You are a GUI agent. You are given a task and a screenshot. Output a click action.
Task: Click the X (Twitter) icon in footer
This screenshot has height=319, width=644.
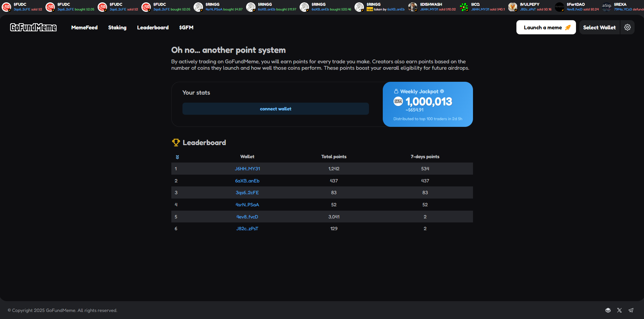click(619, 310)
